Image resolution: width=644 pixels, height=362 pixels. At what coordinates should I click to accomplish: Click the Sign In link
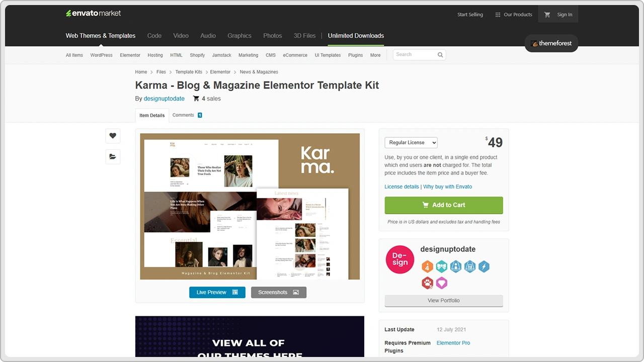565,15
